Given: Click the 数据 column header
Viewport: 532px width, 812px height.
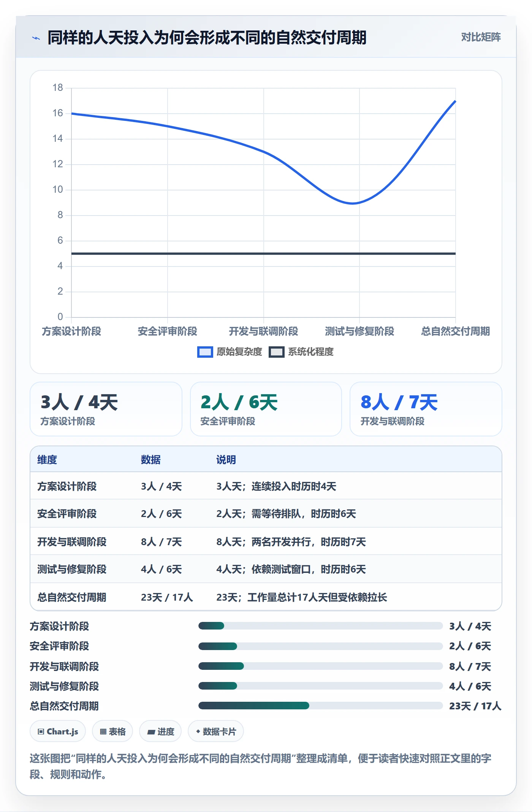Looking at the screenshot, I should pos(151,460).
